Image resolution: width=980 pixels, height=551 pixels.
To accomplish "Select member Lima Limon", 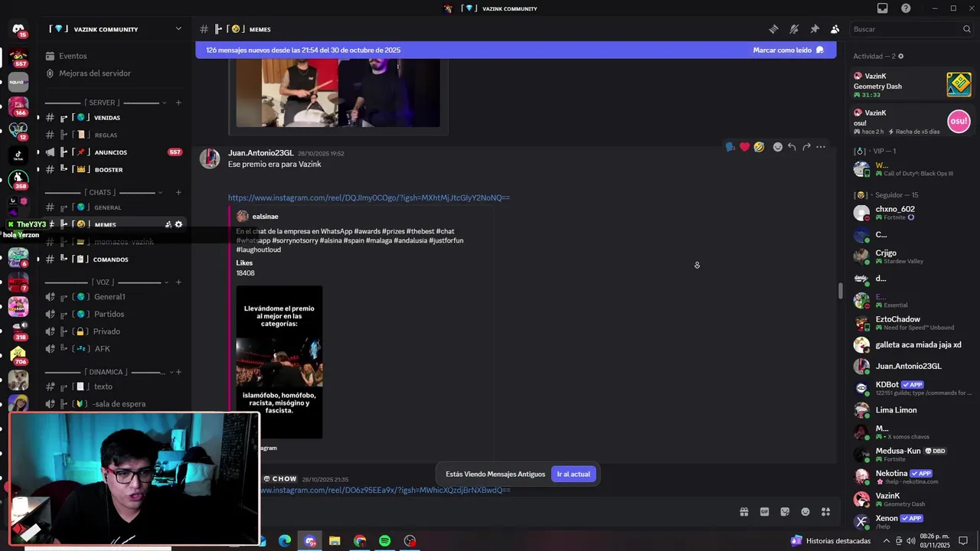I will (x=912, y=410).
